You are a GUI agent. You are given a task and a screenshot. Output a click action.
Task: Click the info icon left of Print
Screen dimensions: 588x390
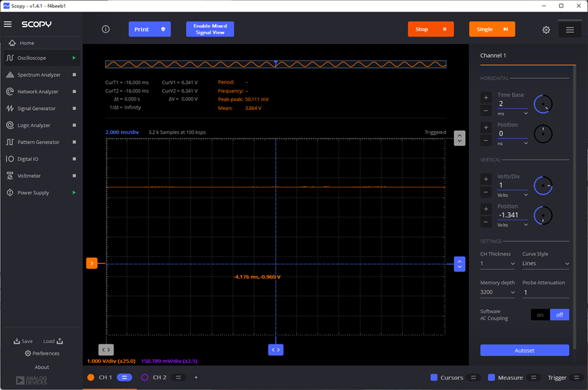106,29
